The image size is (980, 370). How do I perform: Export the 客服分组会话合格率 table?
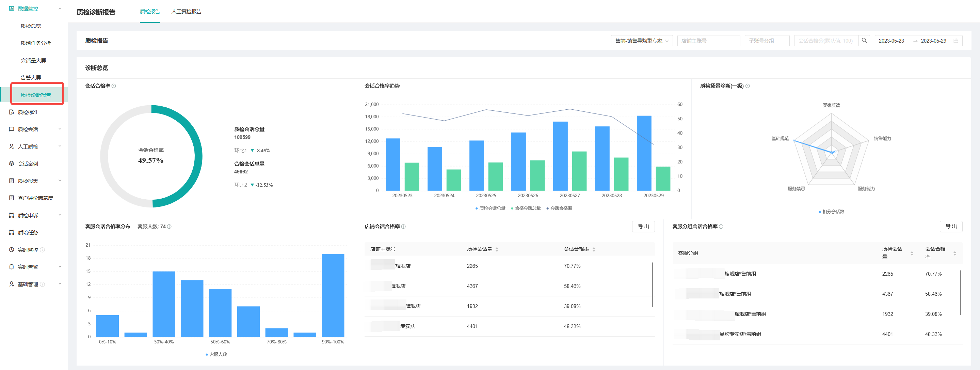[951, 227]
